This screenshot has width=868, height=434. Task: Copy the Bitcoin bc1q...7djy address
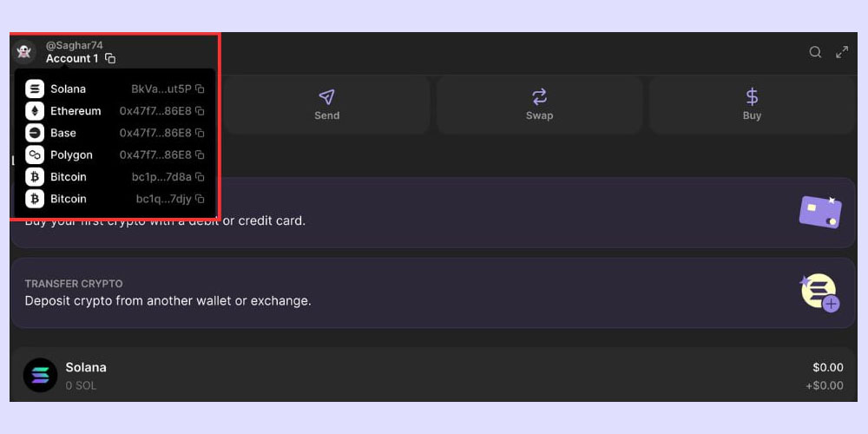(x=200, y=199)
